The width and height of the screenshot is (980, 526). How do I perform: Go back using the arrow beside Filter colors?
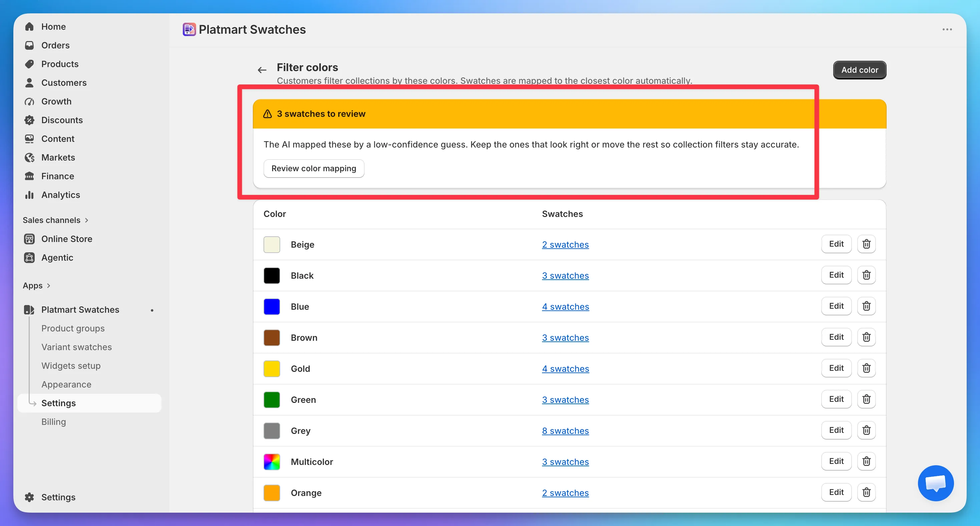pyautogui.click(x=262, y=70)
